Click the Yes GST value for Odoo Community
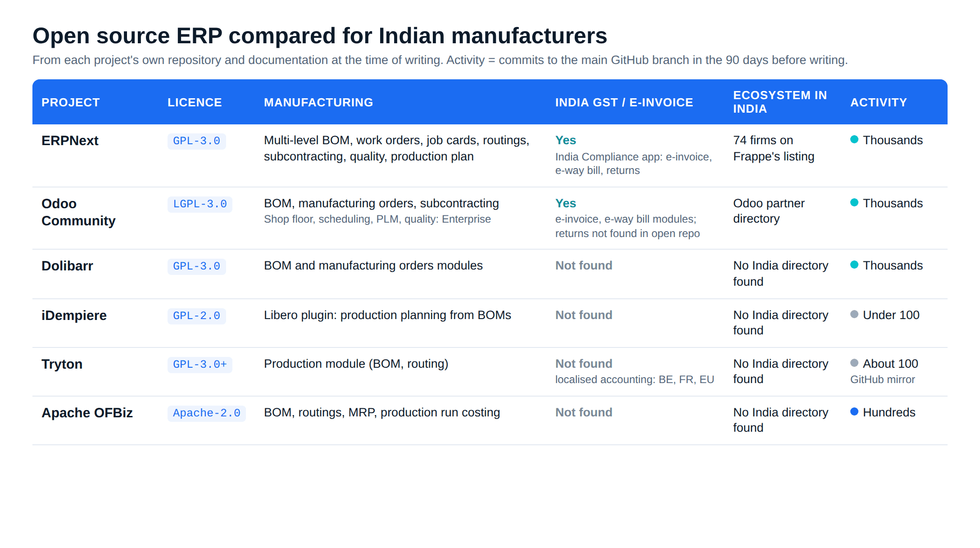Image resolution: width=980 pixels, height=548 pixels. pos(566,203)
